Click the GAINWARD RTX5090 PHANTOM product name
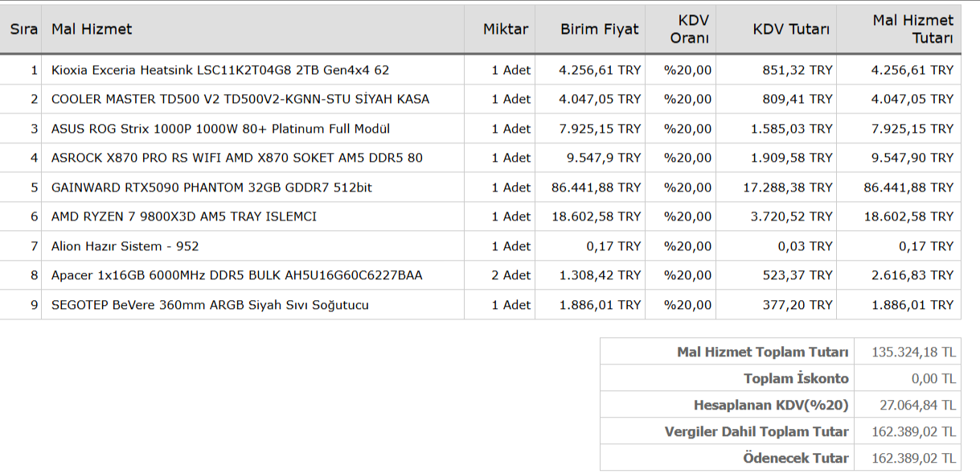980x474 pixels. (211, 188)
